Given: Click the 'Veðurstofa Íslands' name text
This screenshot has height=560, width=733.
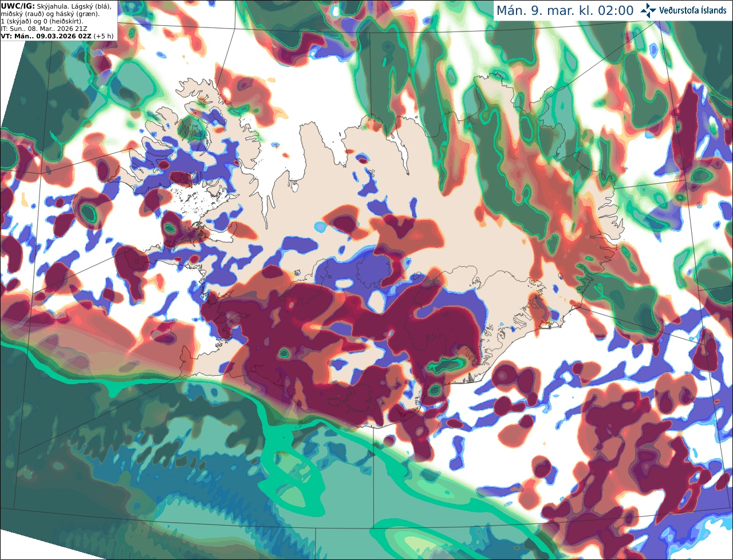Looking at the screenshot, I should point(693,10).
